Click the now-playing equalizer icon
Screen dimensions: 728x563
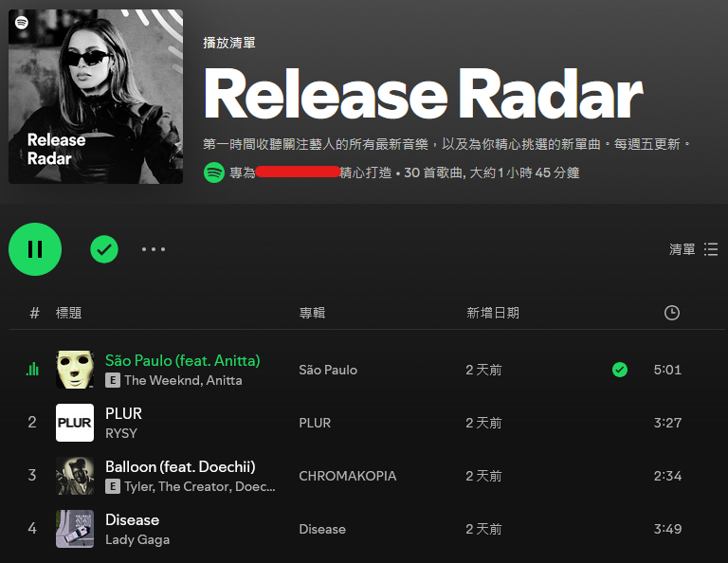(32, 369)
